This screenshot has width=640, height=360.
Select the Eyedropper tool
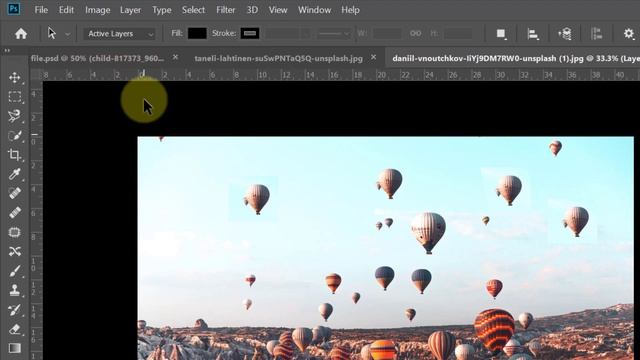[15, 174]
